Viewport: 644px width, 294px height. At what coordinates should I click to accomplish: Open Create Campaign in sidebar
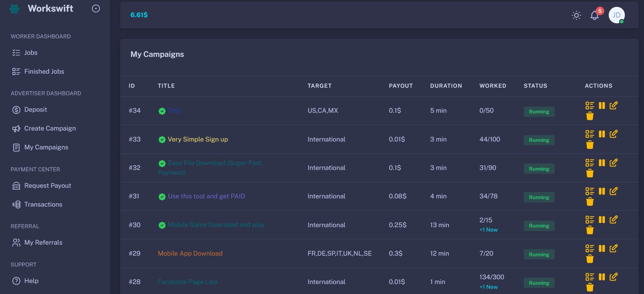[x=50, y=128]
